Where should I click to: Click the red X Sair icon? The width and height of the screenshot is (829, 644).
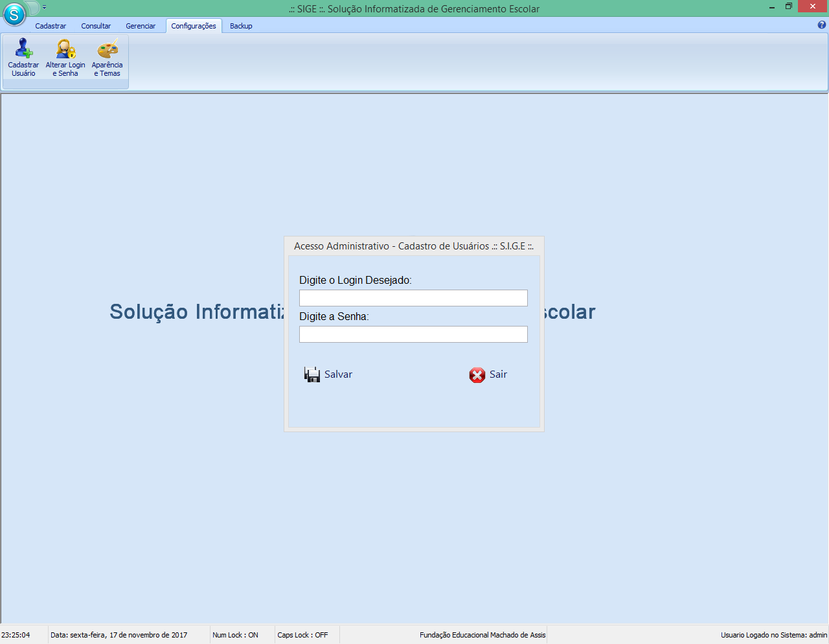pyautogui.click(x=477, y=374)
